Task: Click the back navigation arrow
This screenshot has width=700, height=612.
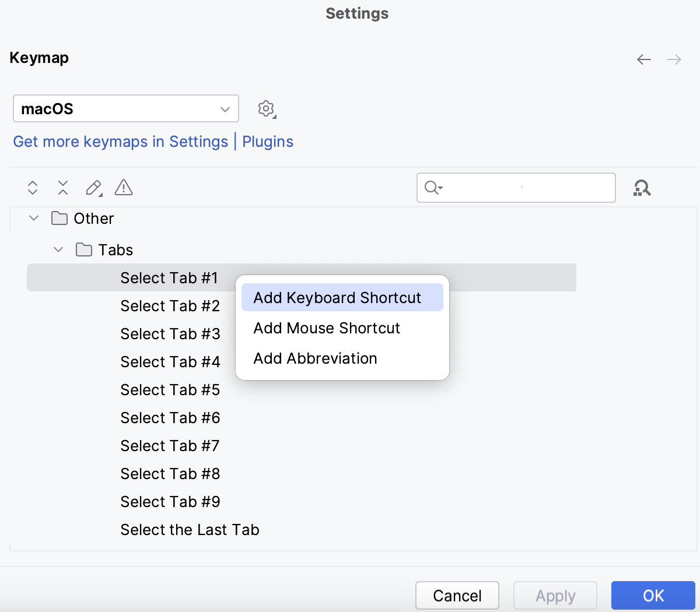Action: tap(643, 59)
